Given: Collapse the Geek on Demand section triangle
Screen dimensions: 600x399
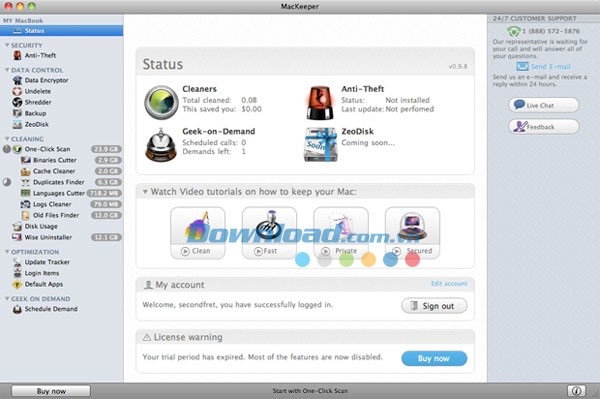Looking at the screenshot, I should [7, 298].
